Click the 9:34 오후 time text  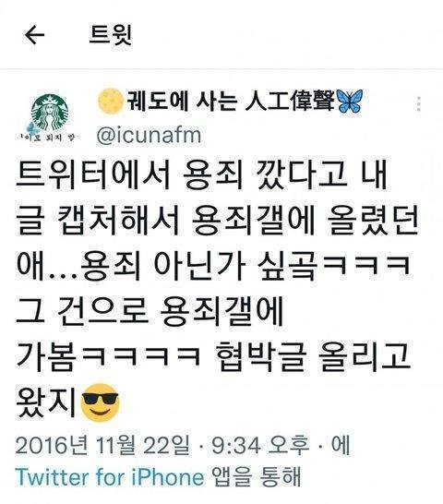tap(260, 446)
